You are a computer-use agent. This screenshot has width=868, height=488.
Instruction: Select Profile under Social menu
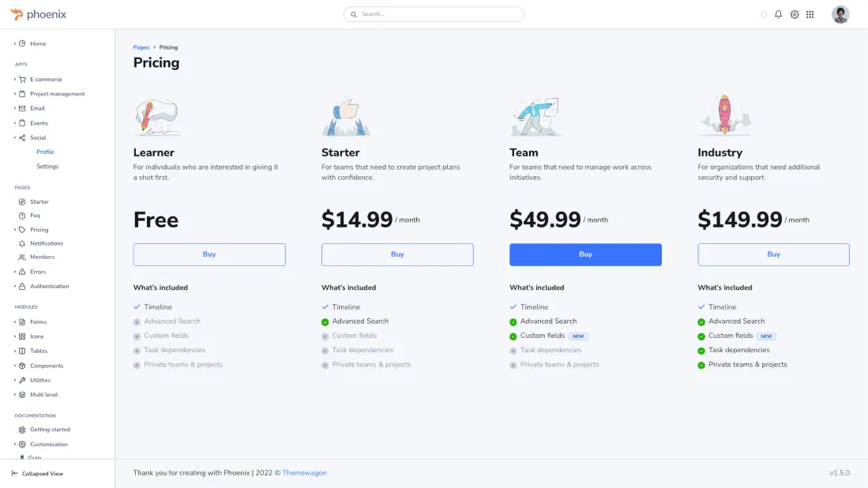[x=45, y=152]
